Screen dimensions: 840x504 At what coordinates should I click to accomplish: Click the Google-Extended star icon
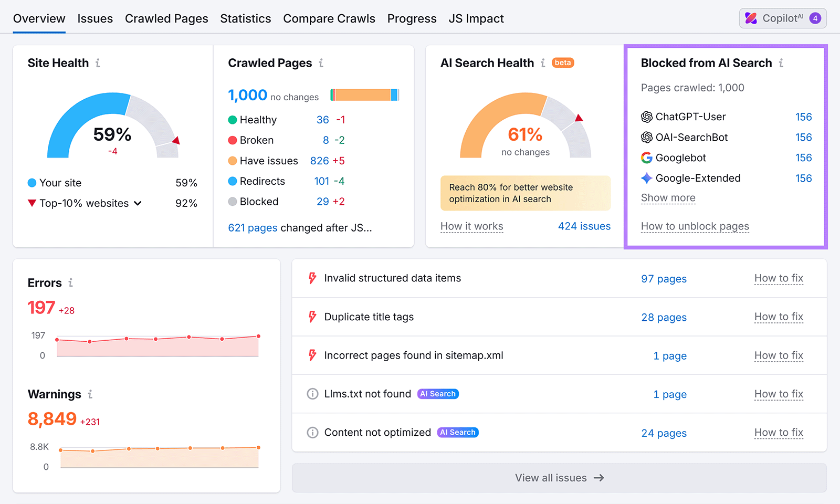pyautogui.click(x=645, y=178)
